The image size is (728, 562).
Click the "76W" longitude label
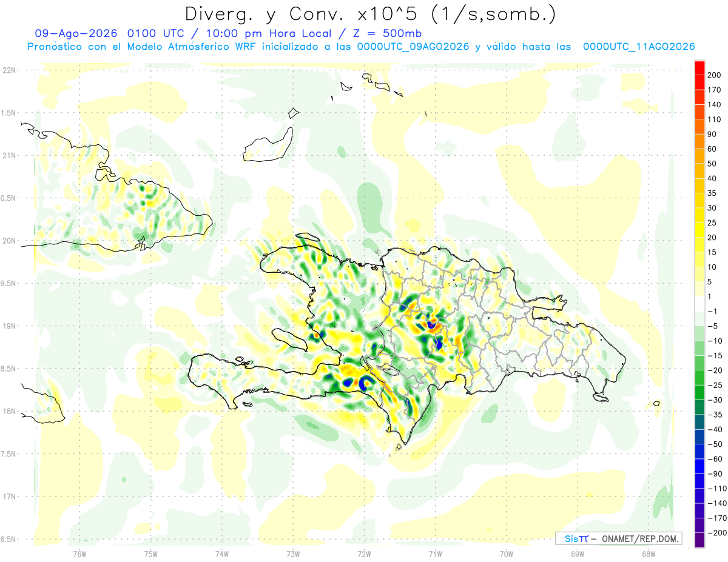79,554
